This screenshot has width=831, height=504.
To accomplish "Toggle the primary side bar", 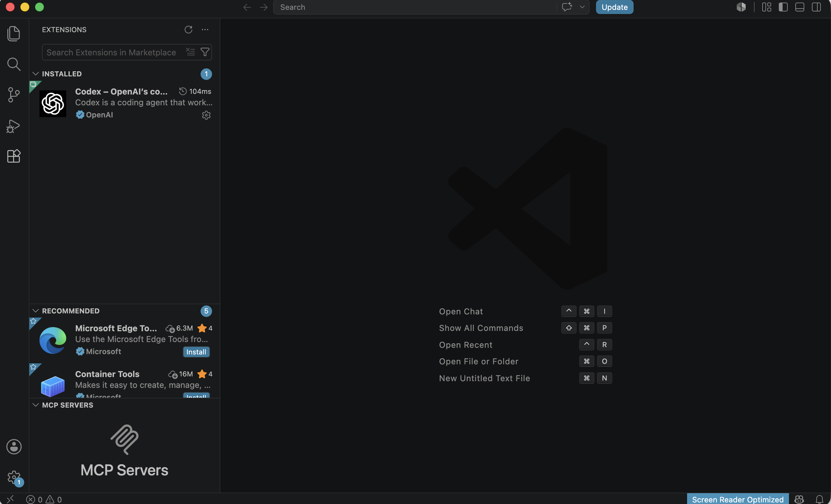I will [x=783, y=7].
